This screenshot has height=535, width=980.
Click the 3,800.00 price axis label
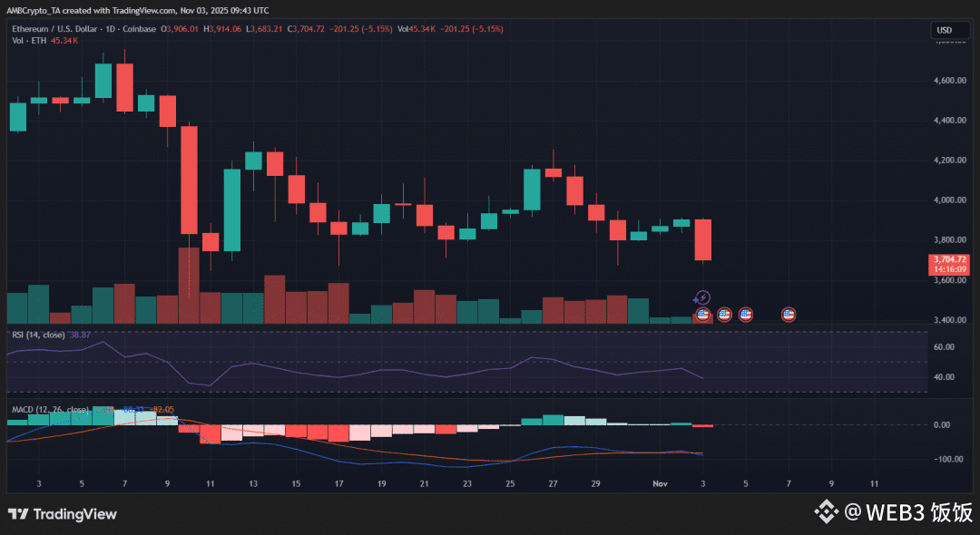coord(949,240)
